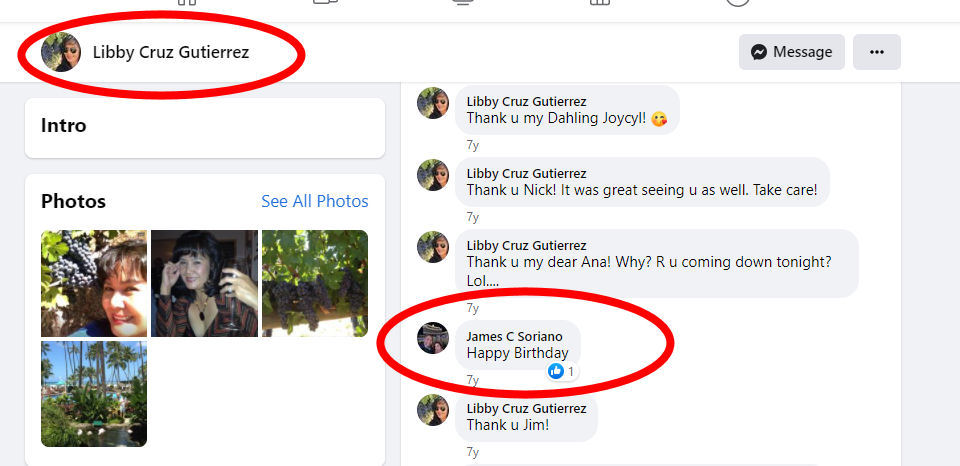The height and width of the screenshot is (466, 960).
Task: Click Libby's profile picture in the header
Action: (x=61, y=52)
